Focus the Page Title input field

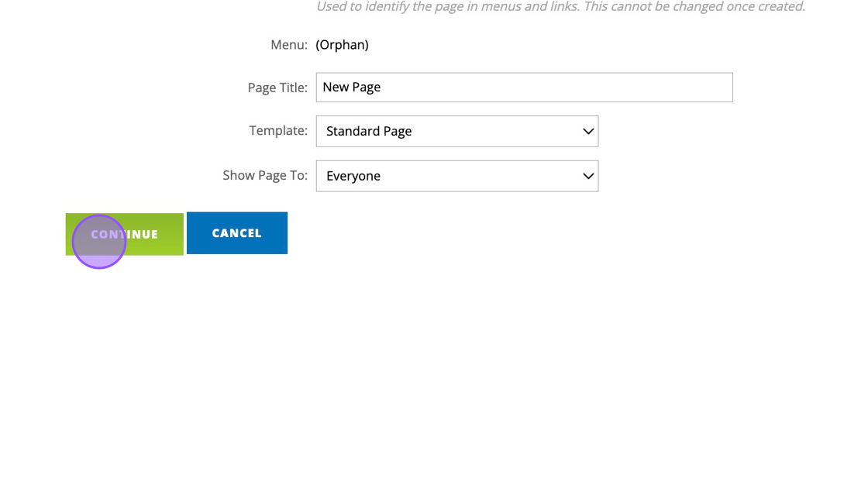524,88
